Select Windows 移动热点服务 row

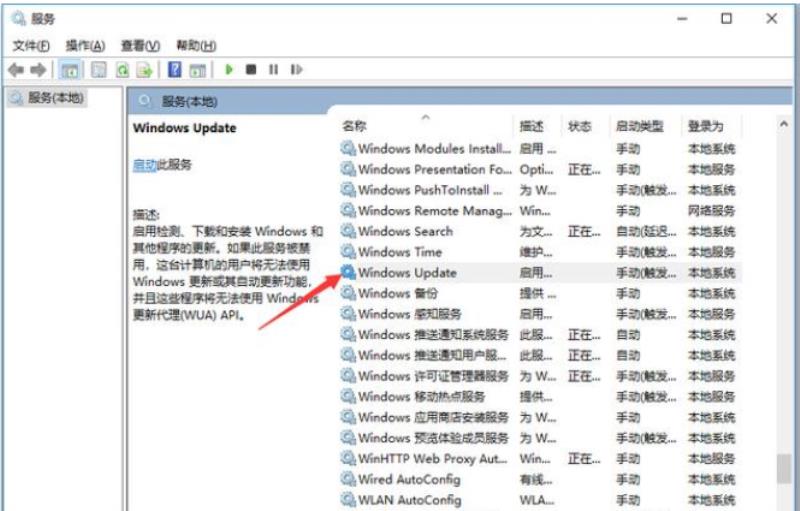point(539,397)
